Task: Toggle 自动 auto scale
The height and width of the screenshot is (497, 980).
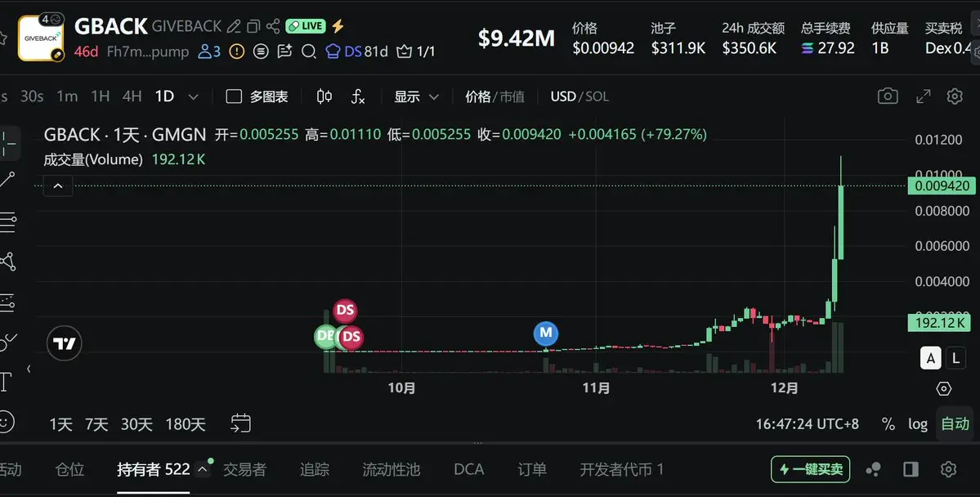Action: tap(955, 424)
